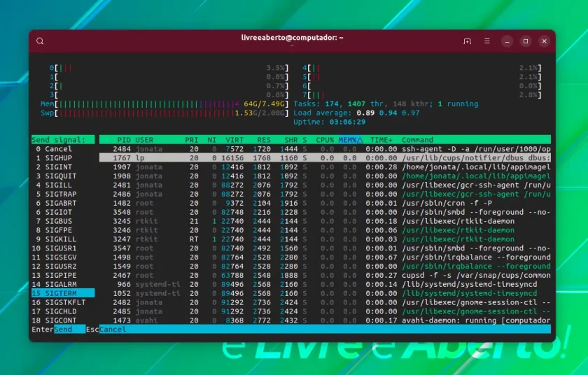Select process row PID 2467 cupsd

[325, 276]
